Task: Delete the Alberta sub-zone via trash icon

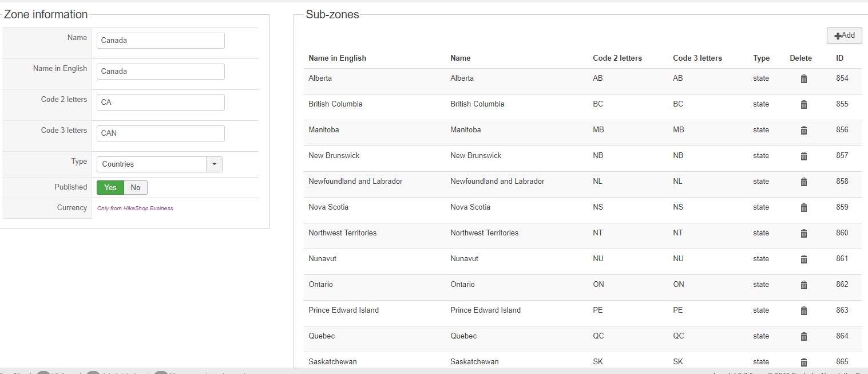Action: (803, 78)
